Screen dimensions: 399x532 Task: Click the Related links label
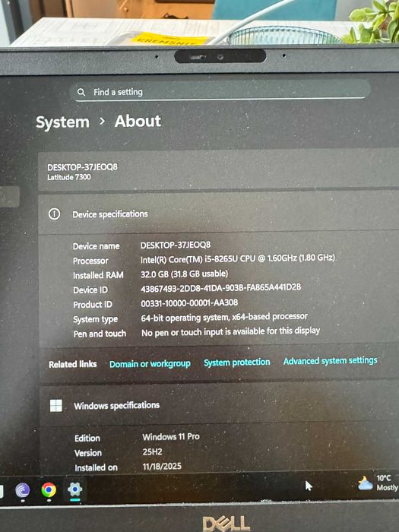73,364
